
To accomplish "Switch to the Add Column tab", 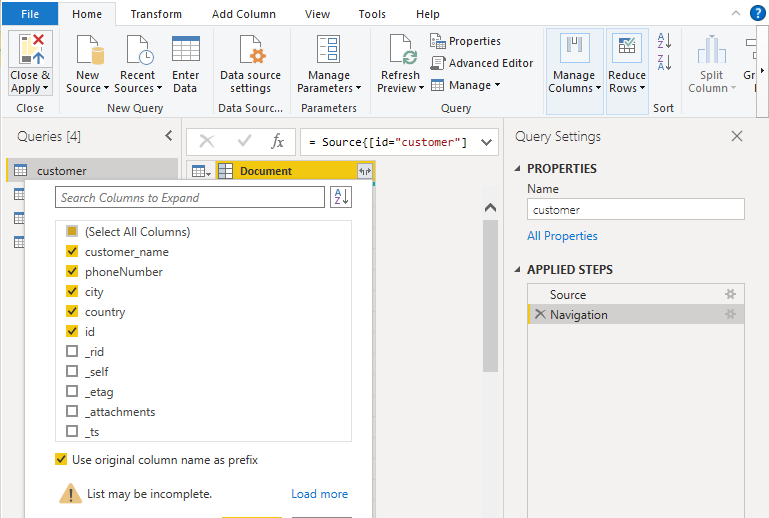I will 244,14.
